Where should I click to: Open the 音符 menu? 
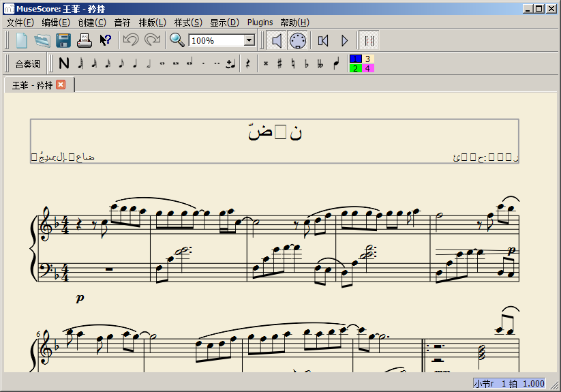[123, 22]
